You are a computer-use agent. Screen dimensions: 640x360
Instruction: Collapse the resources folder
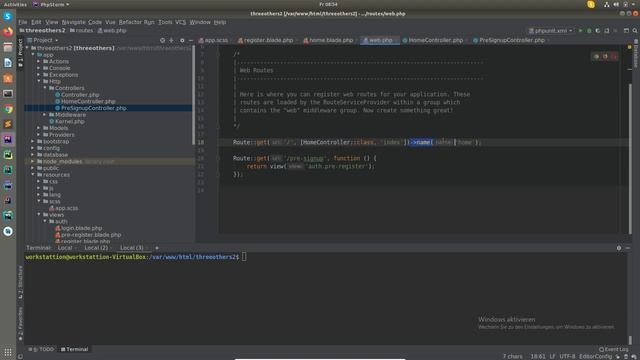pos(33,175)
